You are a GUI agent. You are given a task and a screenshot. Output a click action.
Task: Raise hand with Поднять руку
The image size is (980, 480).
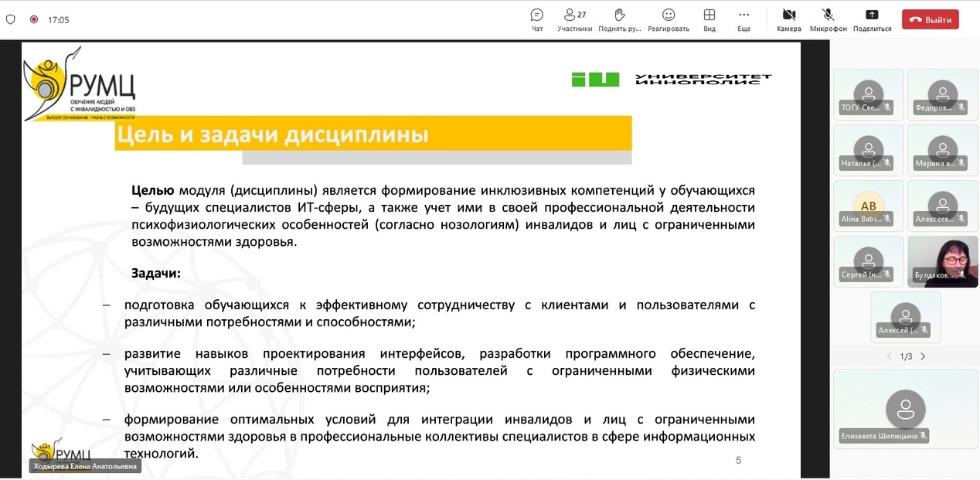[x=619, y=19]
